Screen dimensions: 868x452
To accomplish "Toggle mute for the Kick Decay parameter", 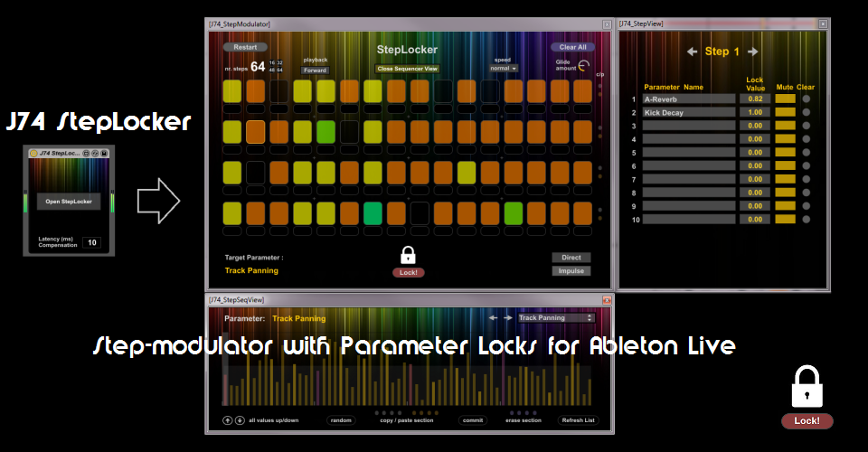I will click(785, 112).
